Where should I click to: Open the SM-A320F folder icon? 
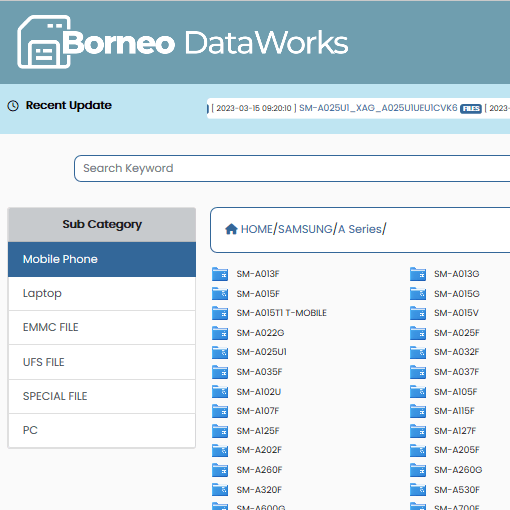click(220, 489)
